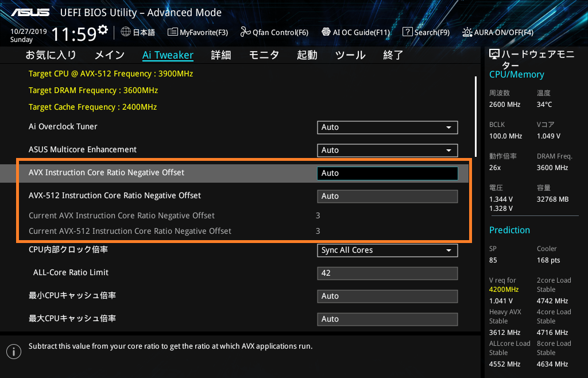
Task: Click the AVX Instruction Core Ratio Negative Offset field
Action: [x=388, y=173]
